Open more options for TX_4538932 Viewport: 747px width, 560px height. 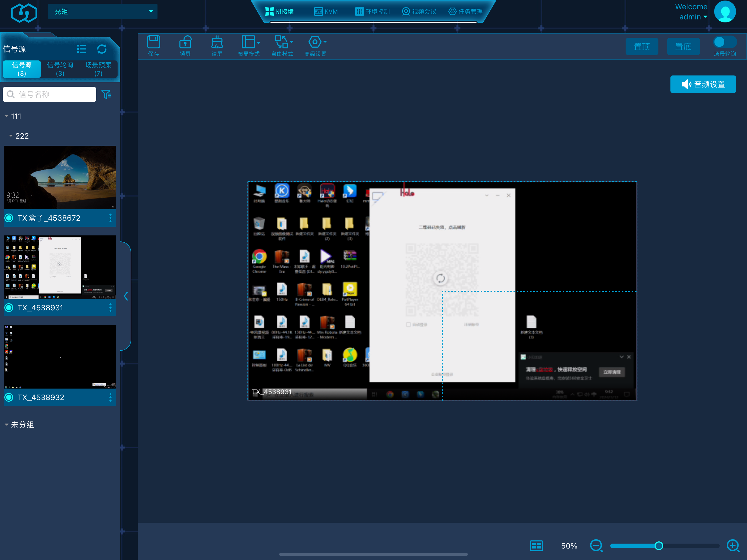(x=110, y=397)
